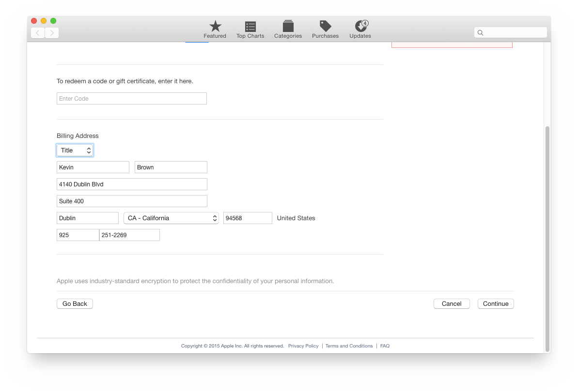Image resolution: width=578 pixels, height=392 pixels.
Task: Open the Categories icon
Action: click(288, 27)
